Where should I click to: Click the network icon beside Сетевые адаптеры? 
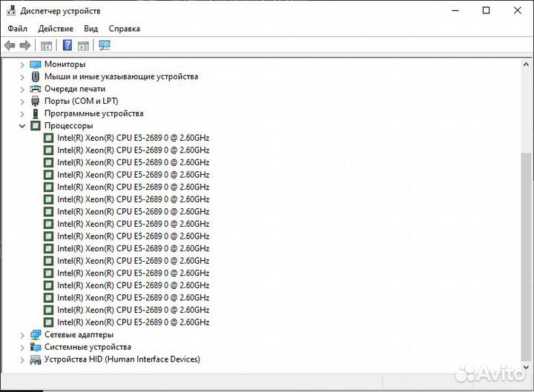[36, 334]
